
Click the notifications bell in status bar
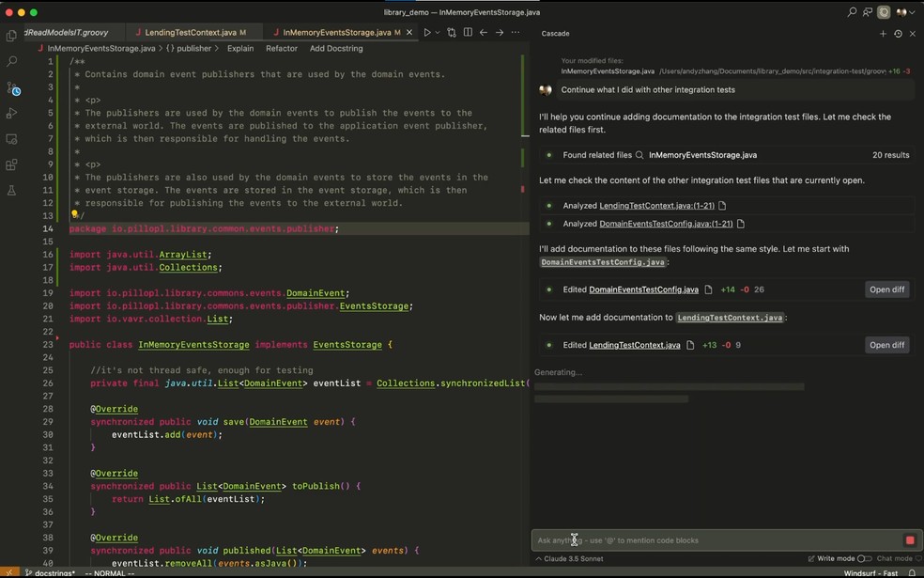tap(913, 572)
